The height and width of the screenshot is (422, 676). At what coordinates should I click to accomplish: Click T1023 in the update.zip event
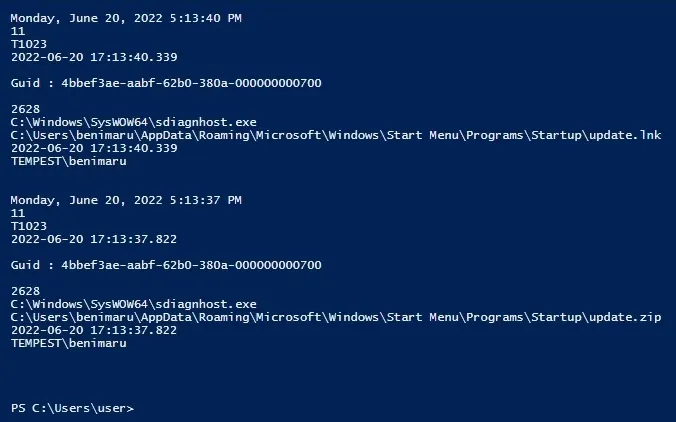28,226
